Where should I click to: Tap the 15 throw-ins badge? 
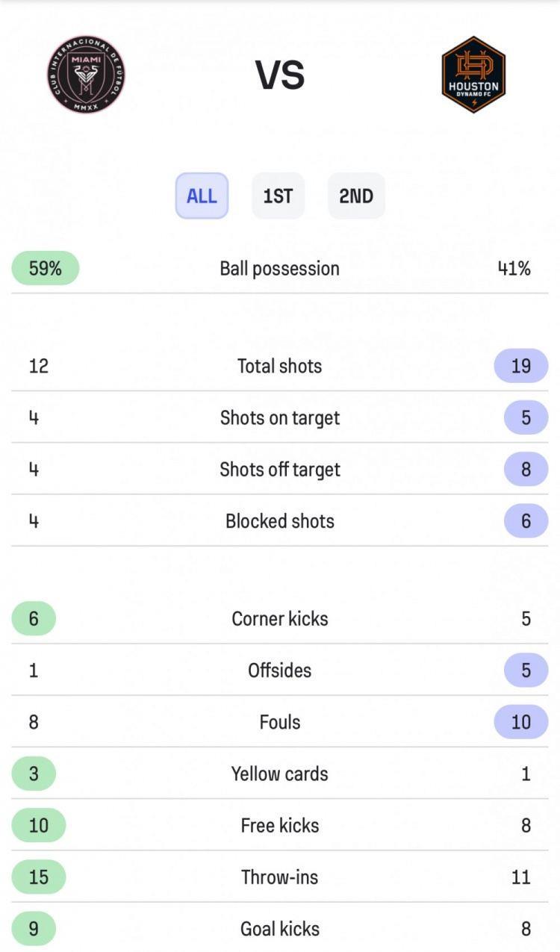click(x=39, y=877)
